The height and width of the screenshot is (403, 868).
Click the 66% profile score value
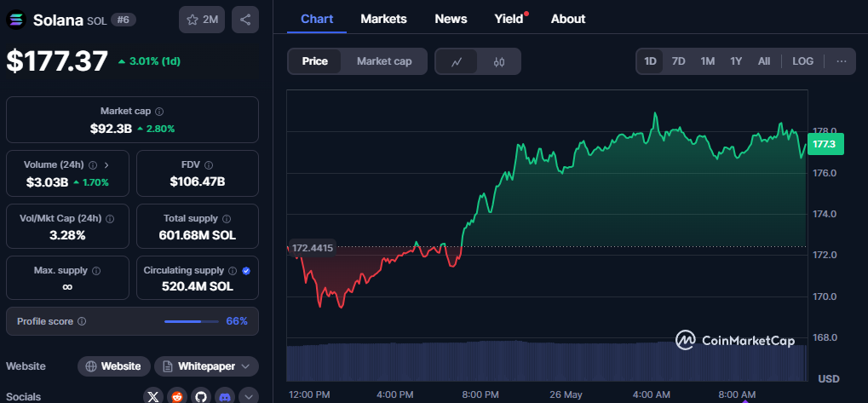[237, 321]
